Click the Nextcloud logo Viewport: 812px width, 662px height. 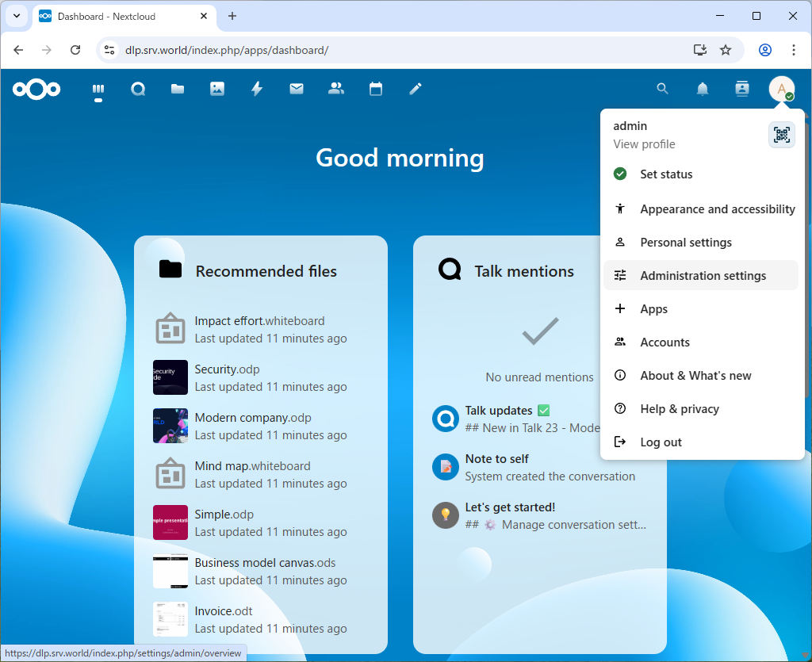pos(36,90)
